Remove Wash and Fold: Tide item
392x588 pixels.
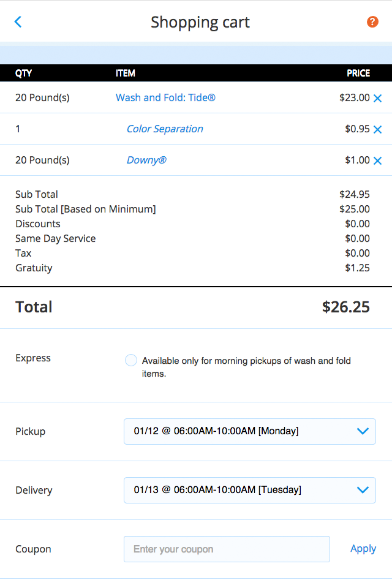(x=378, y=98)
